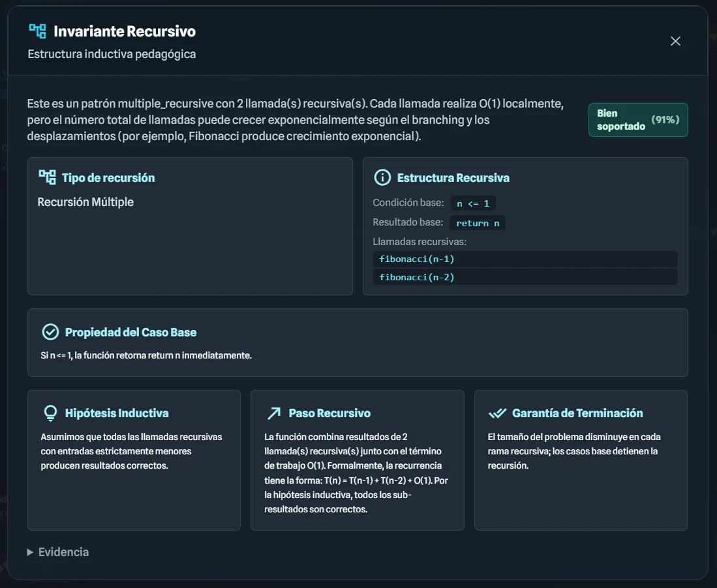Click the double-check icon of Garantía de Terminación
The height and width of the screenshot is (588, 717).
(x=498, y=413)
